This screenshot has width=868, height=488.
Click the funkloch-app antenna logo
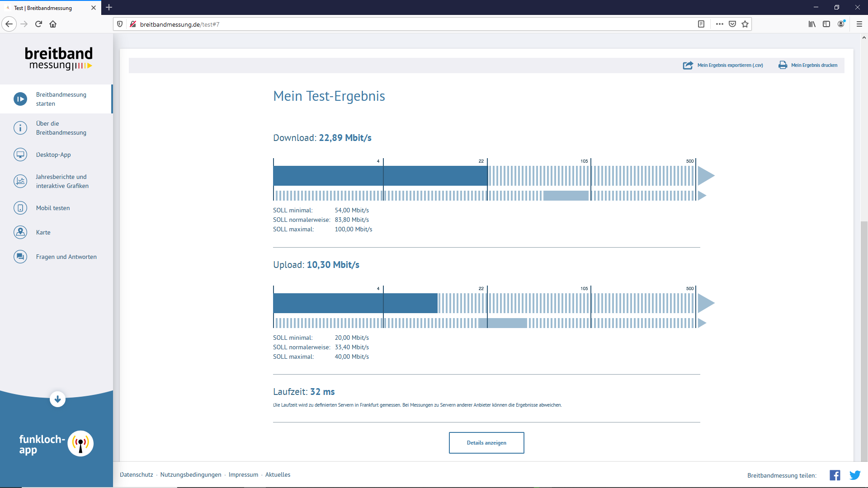[x=80, y=444]
